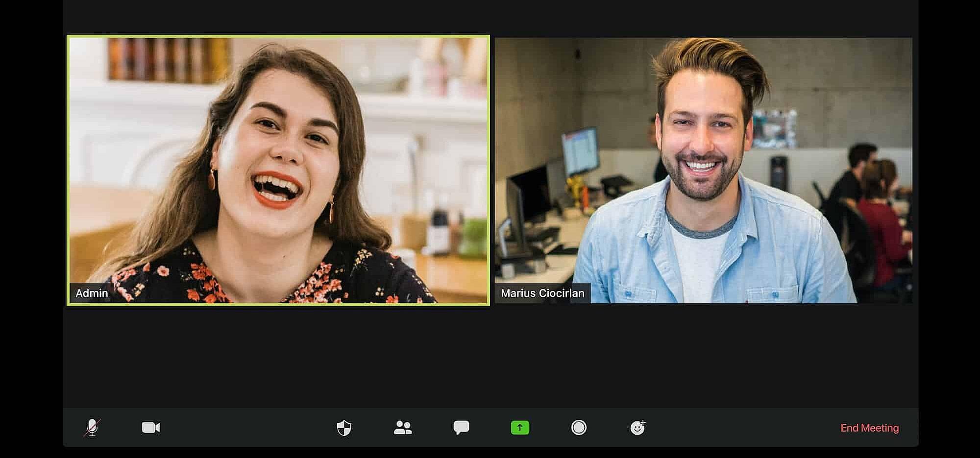
Task: Click the green active-speaker border highlight
Action: pos(277,36)
